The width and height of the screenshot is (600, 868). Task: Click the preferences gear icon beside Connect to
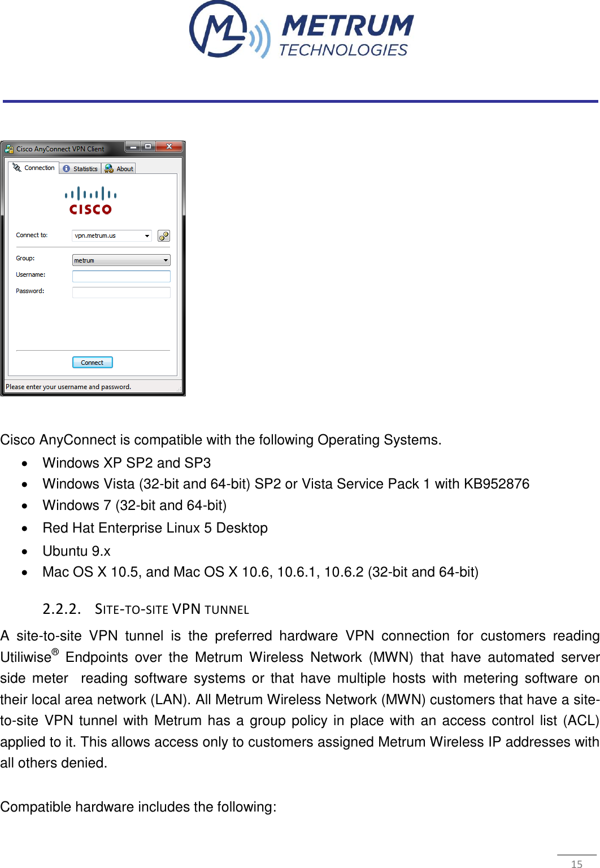point(164,236)
